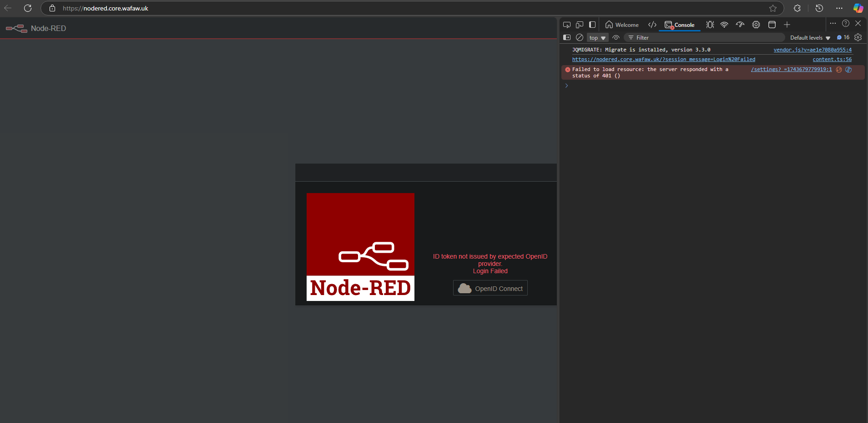The width and height of the screenshot is (868, 423).
Task: Click the browser back arrow
Action: coord(8,8)
